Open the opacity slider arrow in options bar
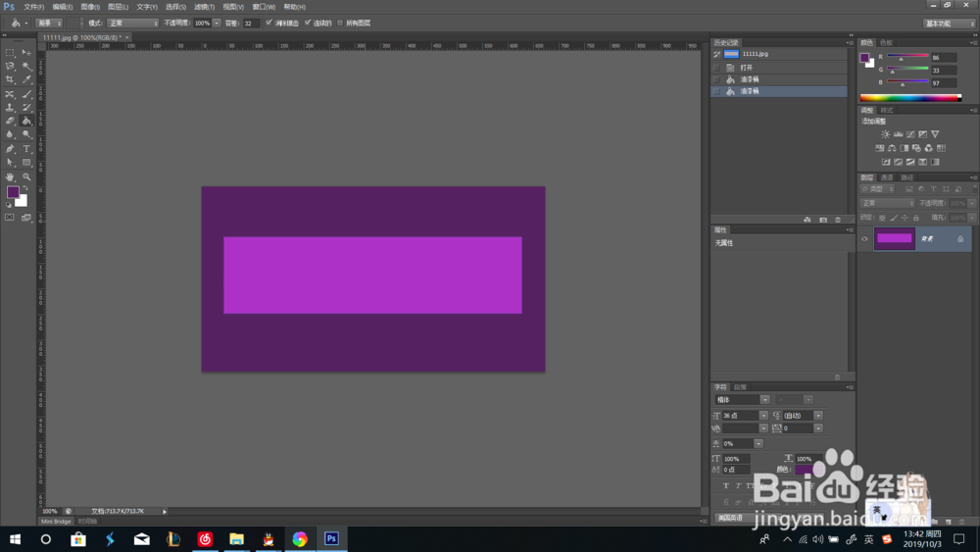Viewport: 980px width, 552px height. pyautogui.click(x=217, y=24)
